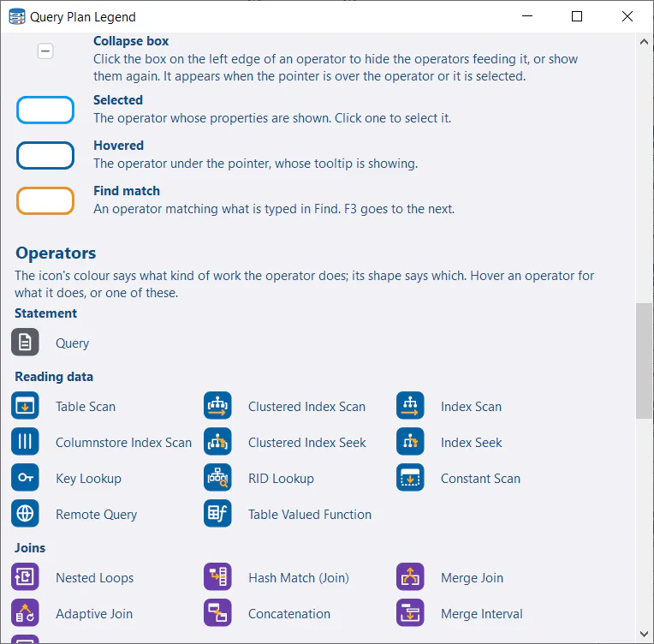
Task: Click the dark-blue Hovered outline sample
Action: 45,156
